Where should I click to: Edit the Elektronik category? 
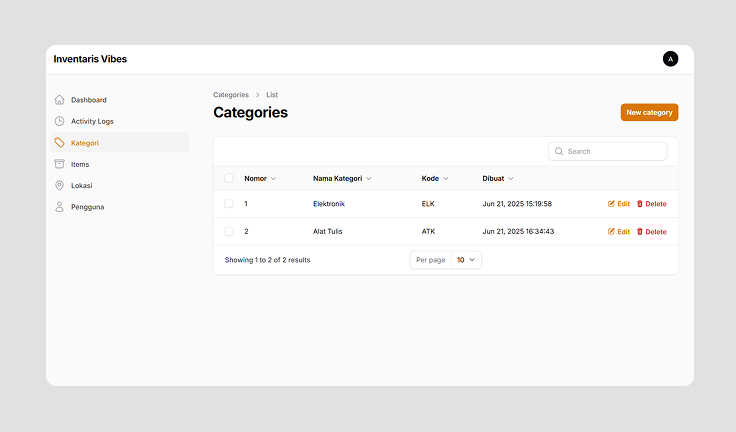619,204
